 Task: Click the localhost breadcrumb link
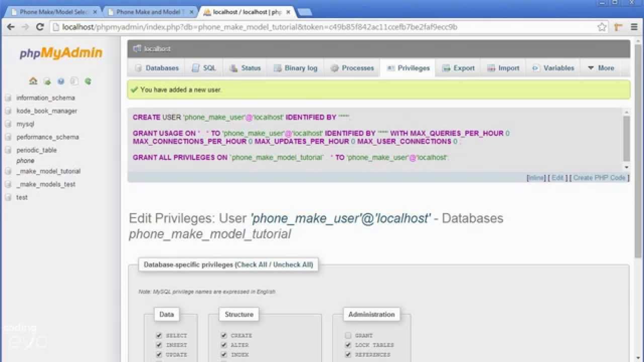tap(157, 49)
